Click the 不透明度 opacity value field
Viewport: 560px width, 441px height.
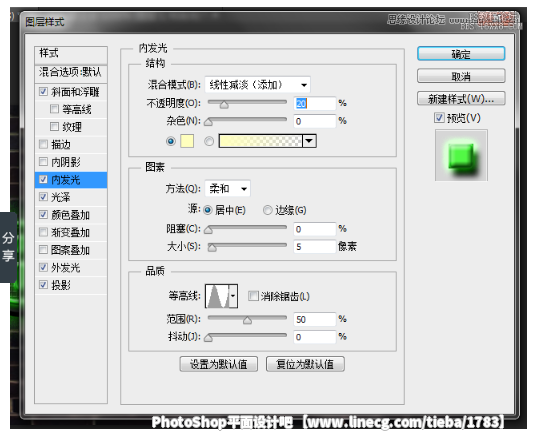click(x=314, y=103)
